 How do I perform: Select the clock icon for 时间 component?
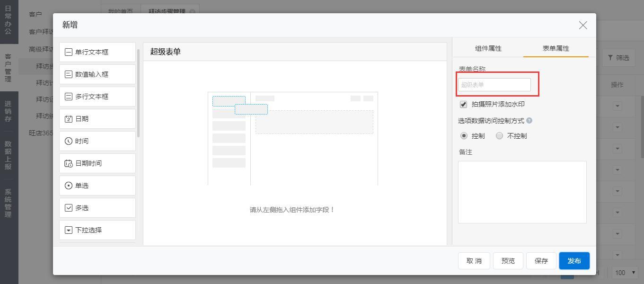(x=69, y=141)
